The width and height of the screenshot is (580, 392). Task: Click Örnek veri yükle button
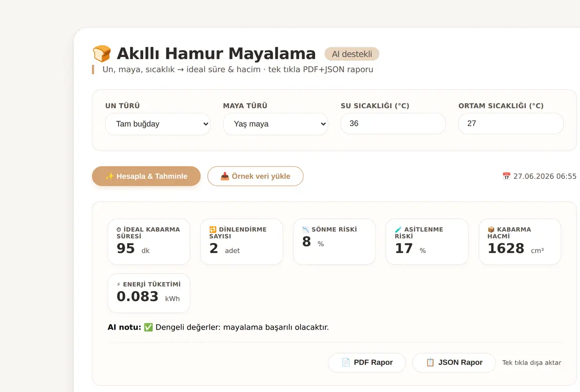click(255, 176)
